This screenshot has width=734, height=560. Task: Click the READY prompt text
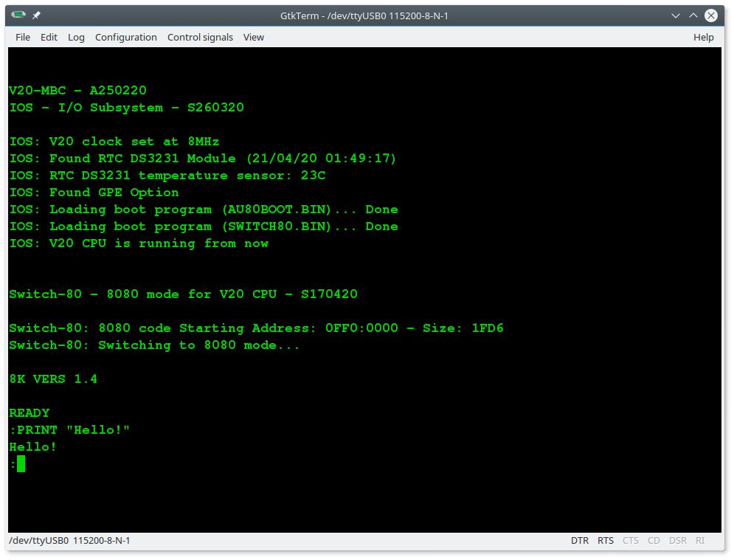click(x=29, y=413)
